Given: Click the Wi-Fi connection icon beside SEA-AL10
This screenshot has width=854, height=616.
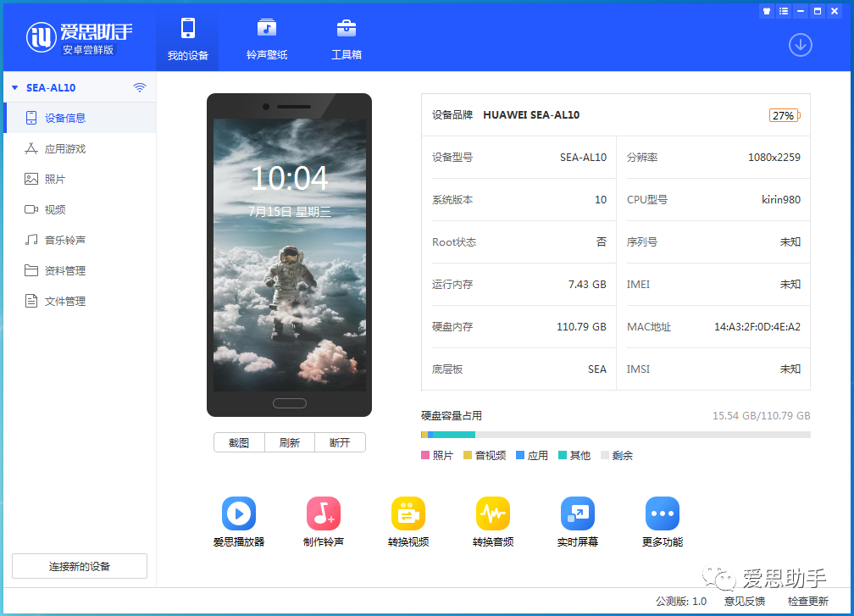Looking at the screenshot, I should click(x=140, y=87).
